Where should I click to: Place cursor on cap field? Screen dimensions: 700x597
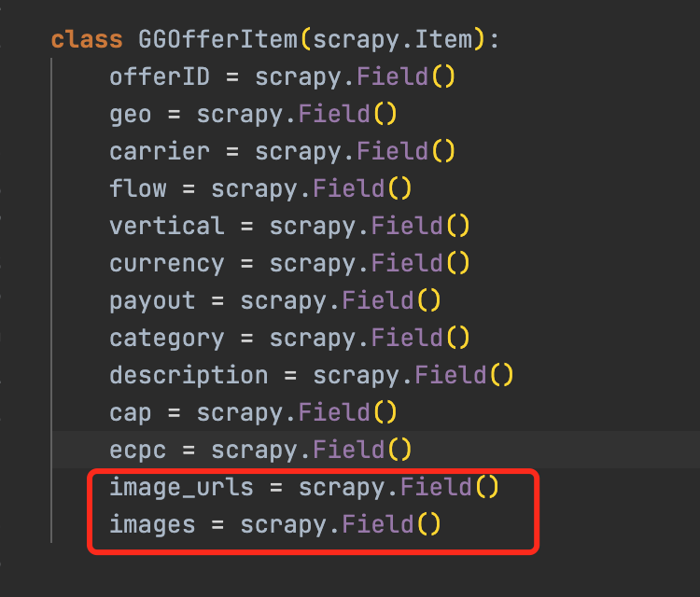pos(131,412)
